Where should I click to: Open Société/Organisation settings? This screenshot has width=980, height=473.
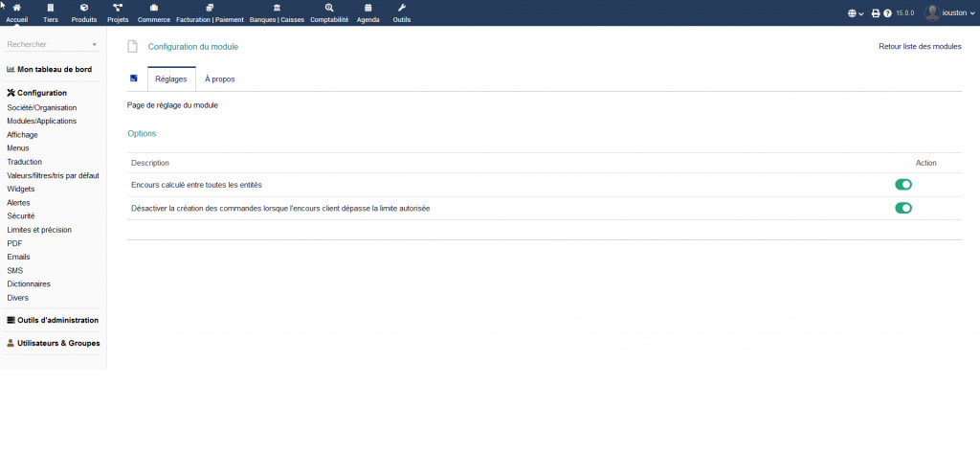click(42, 107)
